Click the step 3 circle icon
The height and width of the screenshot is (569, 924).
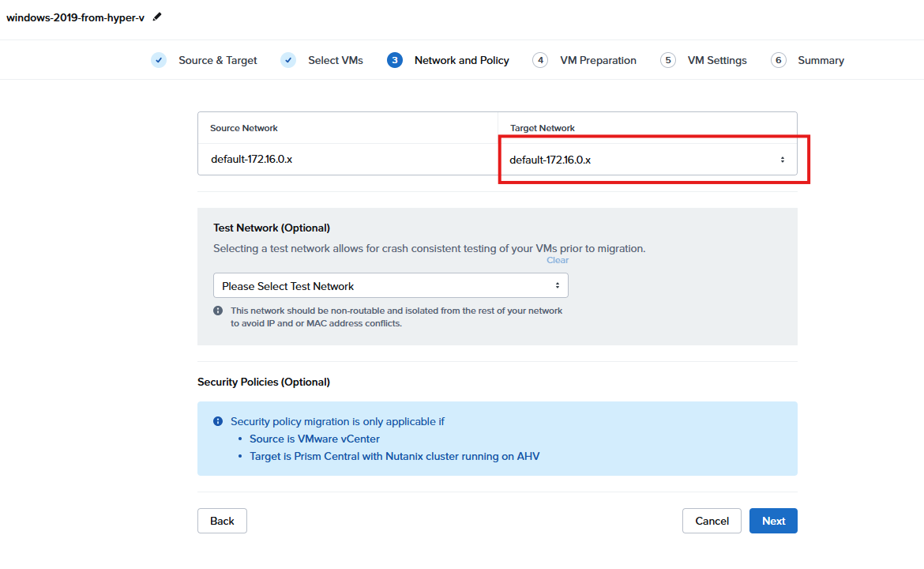pos(395,60)
